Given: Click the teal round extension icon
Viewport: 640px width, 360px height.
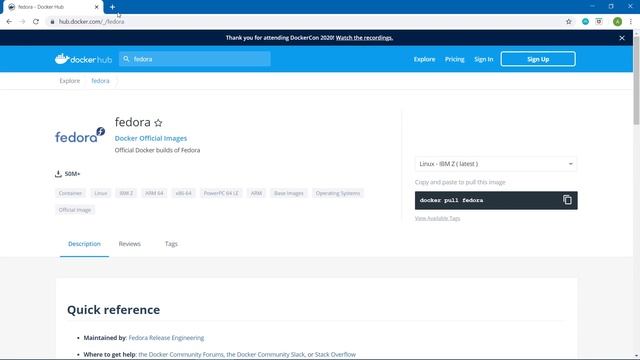Looking at the screenshot, I should coord(585,22).
